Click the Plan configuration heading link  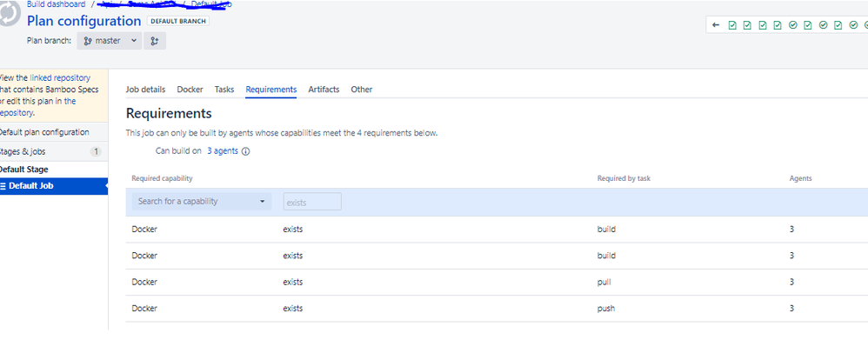(x=83, y=21)
